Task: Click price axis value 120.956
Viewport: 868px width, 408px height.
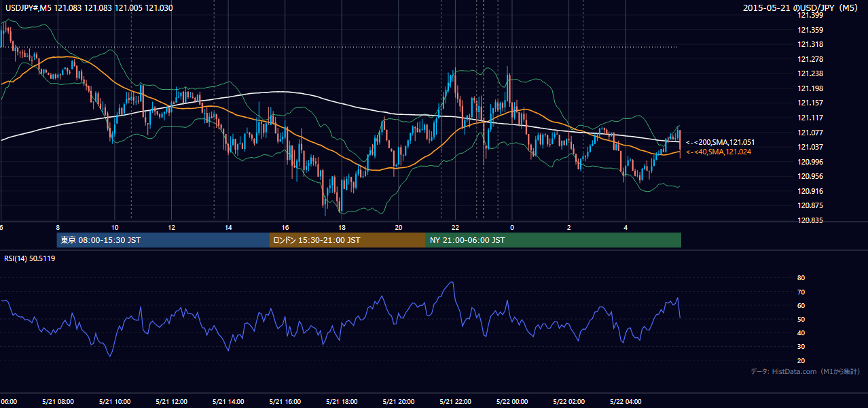Action: tap(811, 176)
